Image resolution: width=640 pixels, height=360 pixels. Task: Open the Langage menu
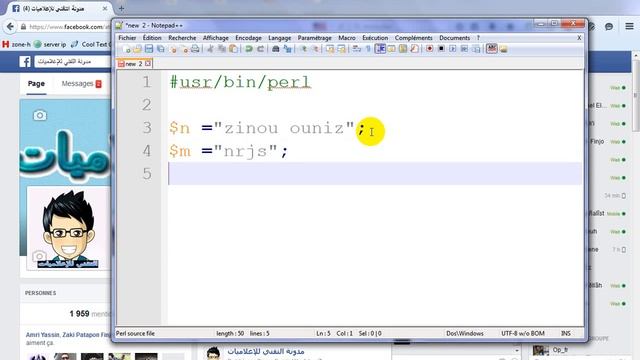[280, 38]
